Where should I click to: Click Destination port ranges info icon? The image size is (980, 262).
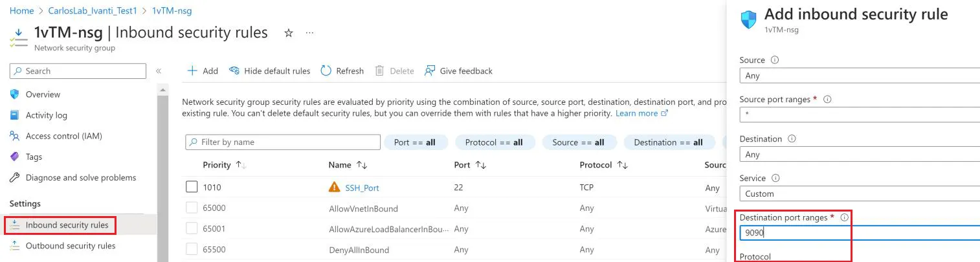click(x=844, y=217)
